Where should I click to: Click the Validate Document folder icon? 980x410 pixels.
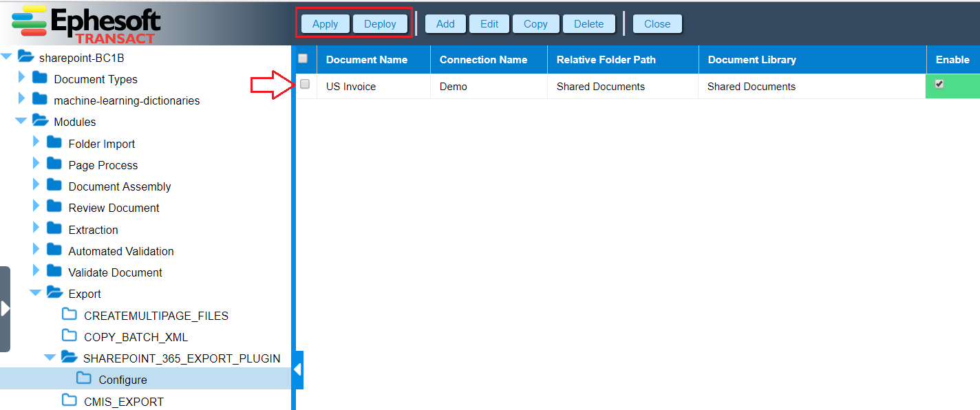click(x=54, y=272)
